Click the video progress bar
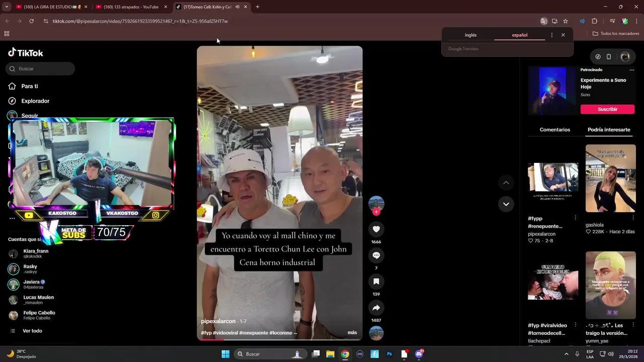644x362 pixels. coord(279,339)
